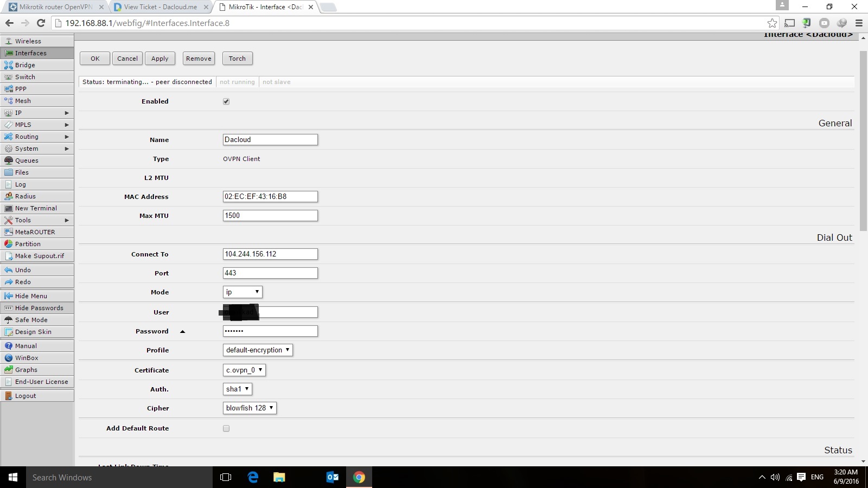
Task: Click the Interfaces sidebar icon
Action: [x=9, y=53]
